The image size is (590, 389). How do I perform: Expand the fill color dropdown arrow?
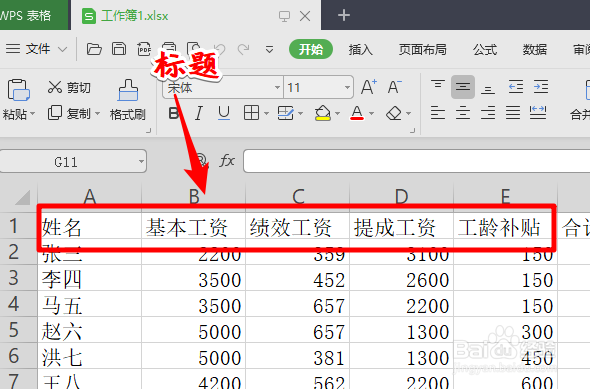pyautogui.click(x=338, y=113)
